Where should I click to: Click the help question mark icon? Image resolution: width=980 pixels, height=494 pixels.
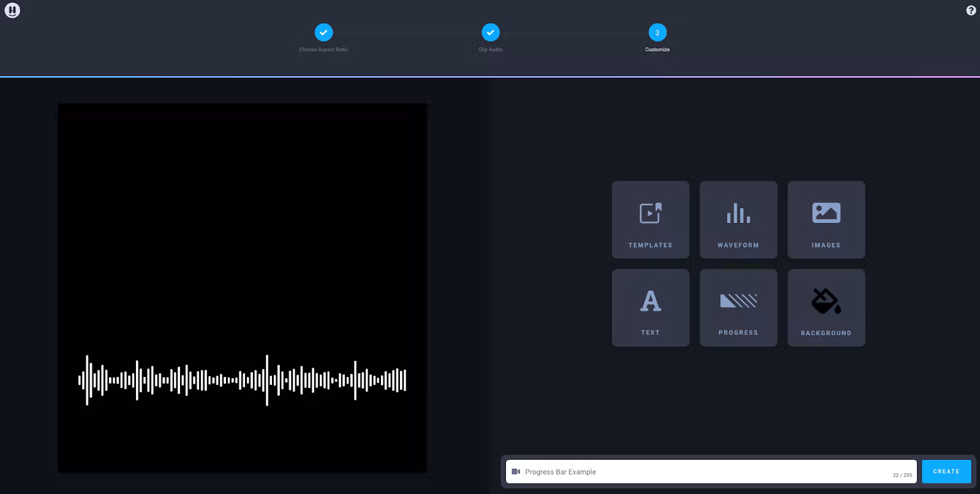(x=971, y=10)
